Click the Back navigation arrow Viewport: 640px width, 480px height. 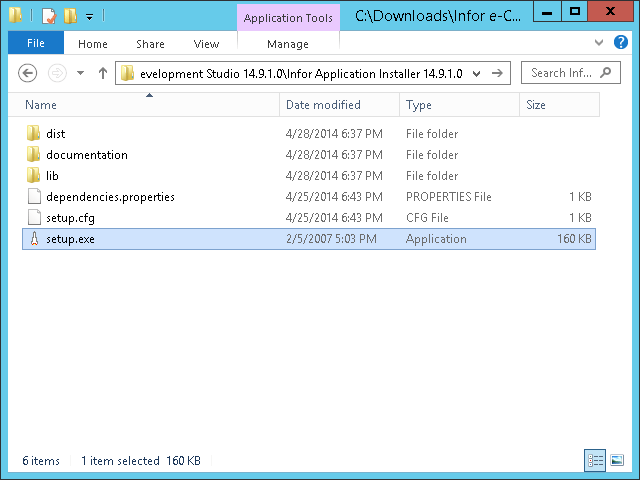click(28, 73)
